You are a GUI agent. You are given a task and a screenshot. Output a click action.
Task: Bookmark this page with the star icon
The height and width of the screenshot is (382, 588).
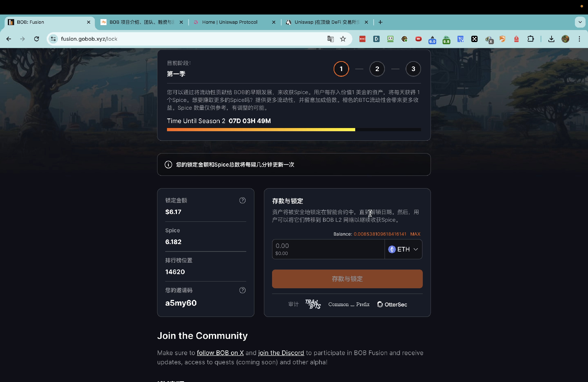343,39
